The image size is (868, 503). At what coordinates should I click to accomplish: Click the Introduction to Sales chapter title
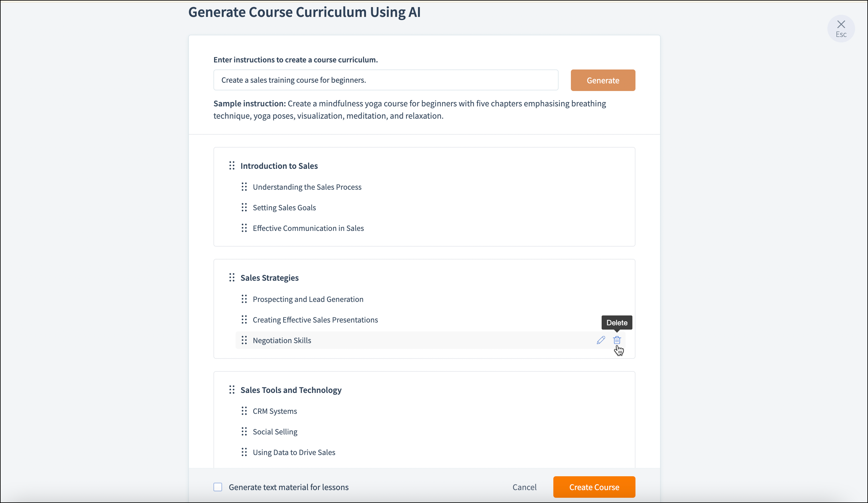(279, 166)
